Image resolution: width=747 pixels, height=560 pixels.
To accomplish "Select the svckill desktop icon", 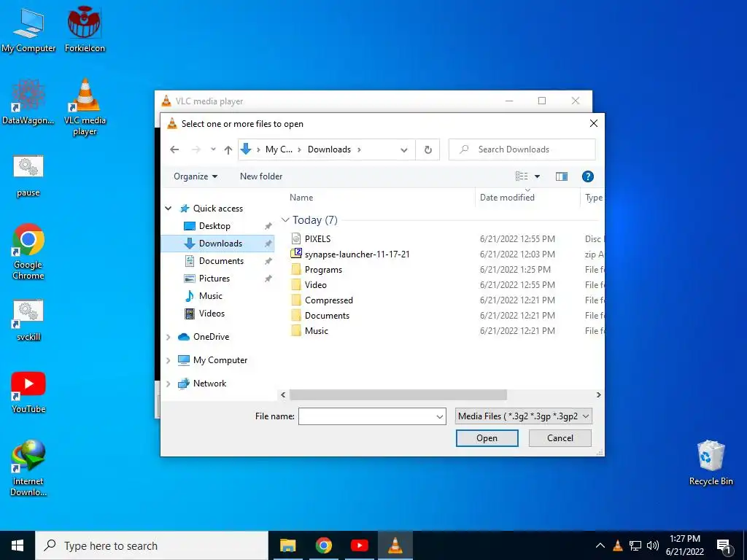I will [x=28, y=320].
